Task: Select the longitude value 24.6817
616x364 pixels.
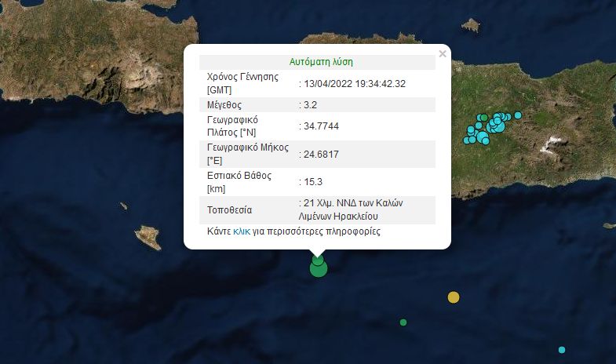Action: pyautogui.click(x=321, y=155)
